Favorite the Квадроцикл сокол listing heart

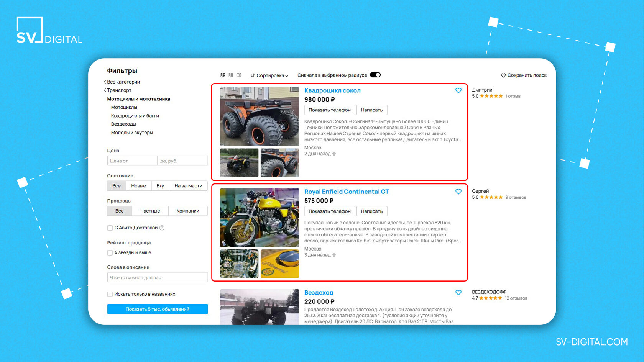(x=458, y=90)
